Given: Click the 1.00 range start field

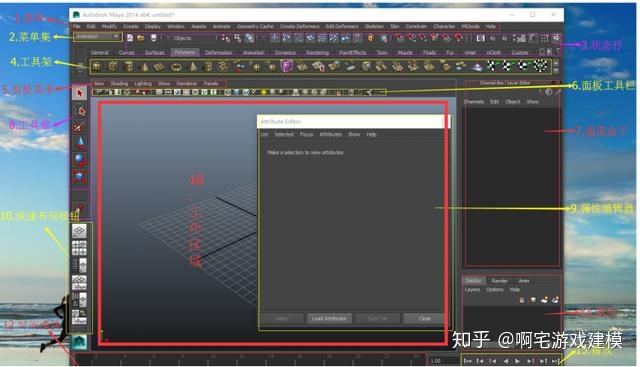Looking at the screenshot, I should click(442, 361).
